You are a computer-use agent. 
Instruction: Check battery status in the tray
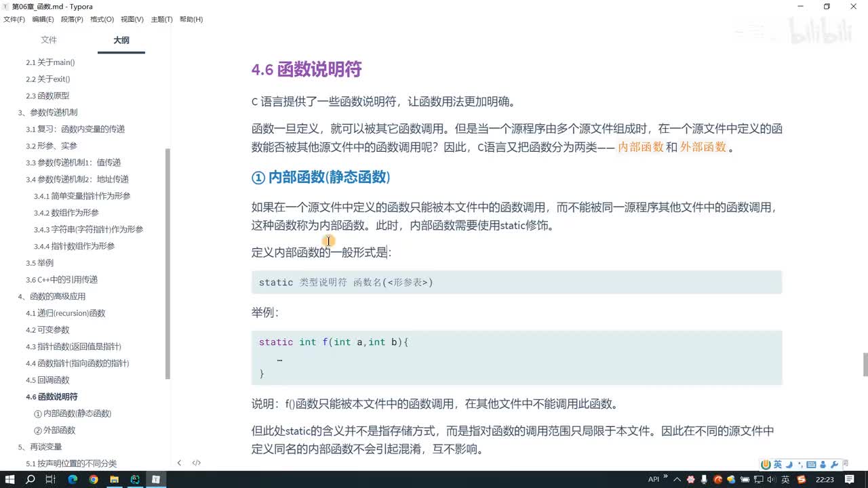click(745, 479)
